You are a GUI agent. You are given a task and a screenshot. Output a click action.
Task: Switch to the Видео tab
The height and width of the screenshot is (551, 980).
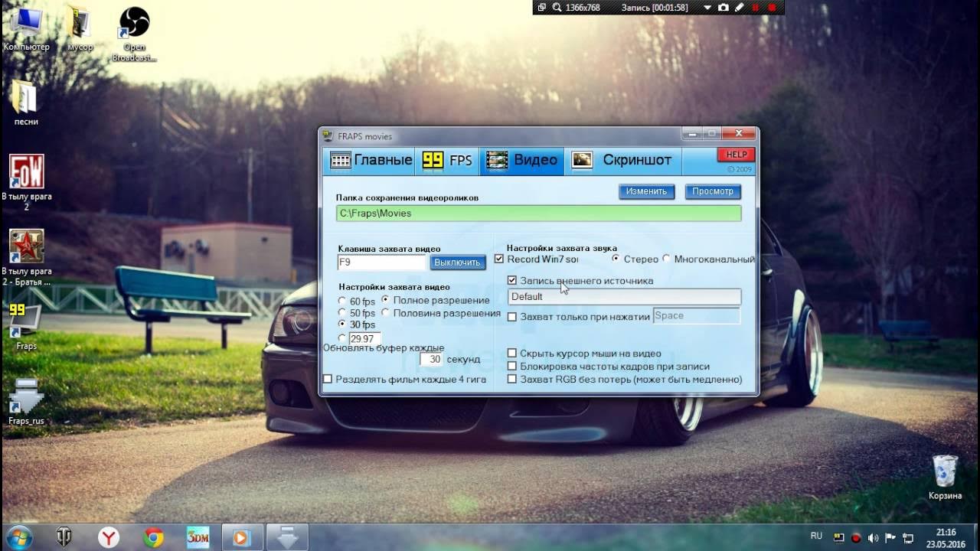point(522,160)
